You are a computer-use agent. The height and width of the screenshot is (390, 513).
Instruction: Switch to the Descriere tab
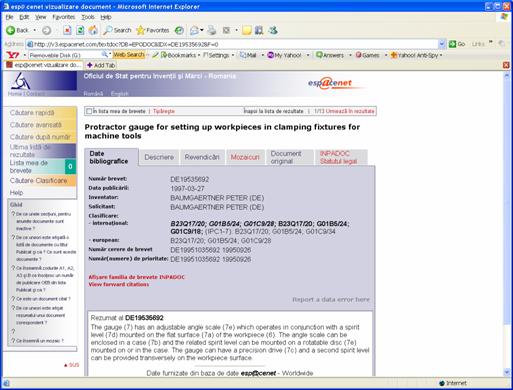coord(159,157)
